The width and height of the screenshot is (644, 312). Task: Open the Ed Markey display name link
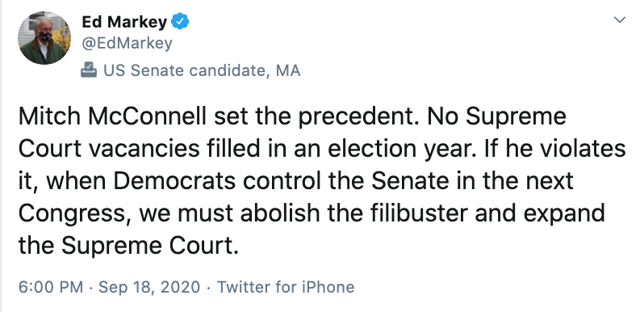pyautogui.click(x=124, y=22)
